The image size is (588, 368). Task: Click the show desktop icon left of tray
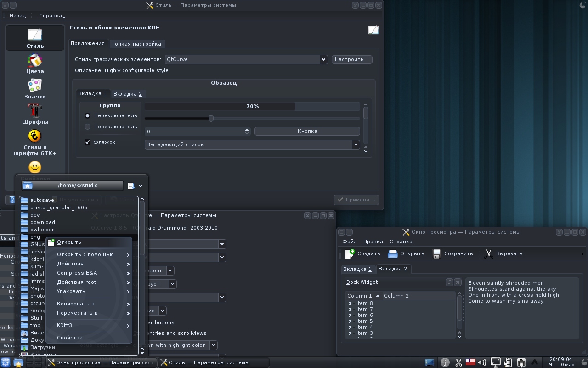[430, 362]
